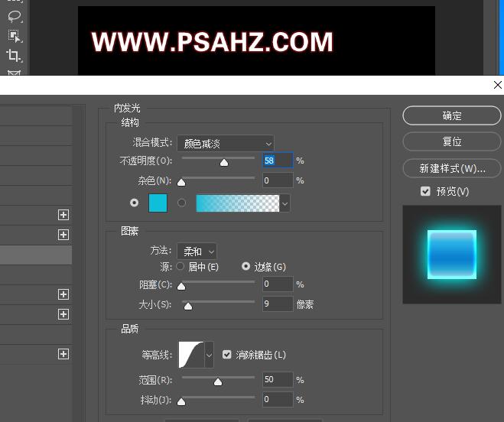Click the 杂色 noise value field
The image size is (504, 422).
coord(278,180)
